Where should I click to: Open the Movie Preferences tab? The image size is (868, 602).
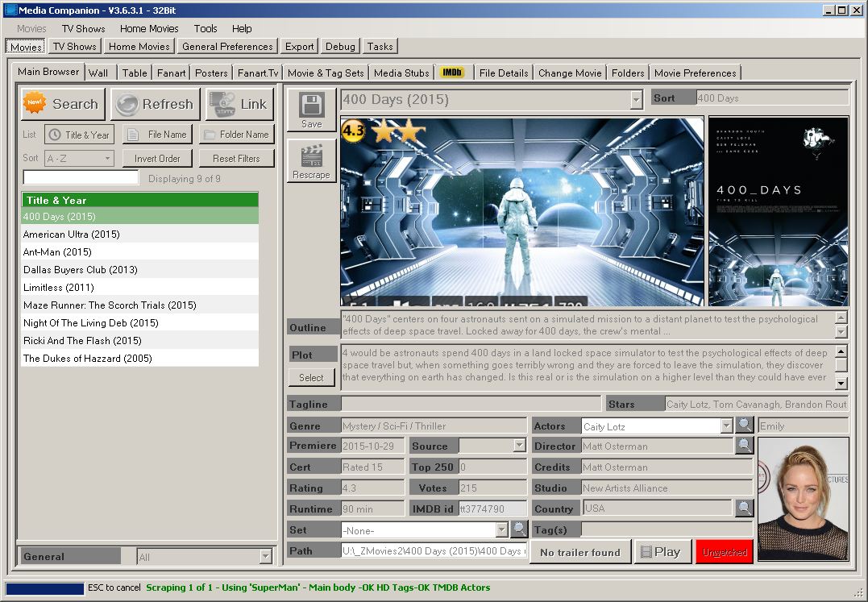pos(695,73)
